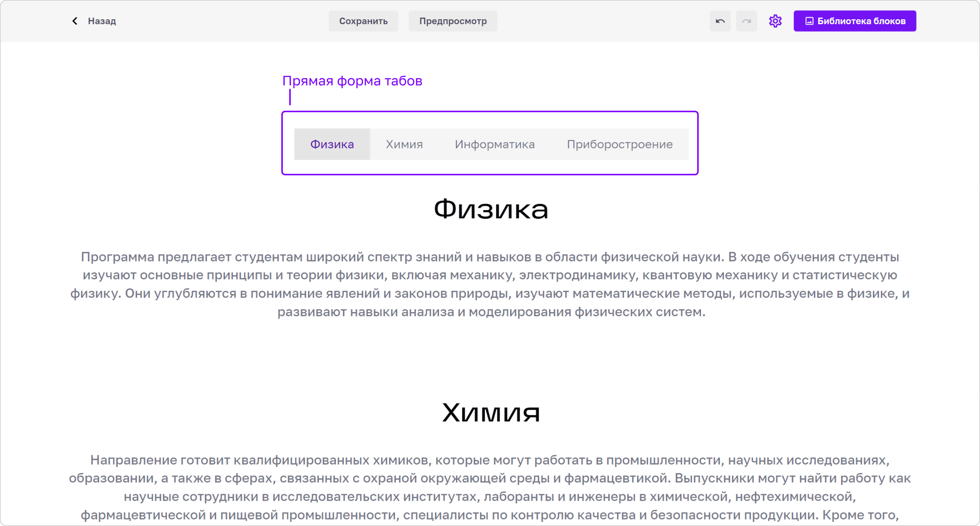Redo the last action
Viewport: 980px width, 526px height.
pyautogui.click(x=746, y=21)
